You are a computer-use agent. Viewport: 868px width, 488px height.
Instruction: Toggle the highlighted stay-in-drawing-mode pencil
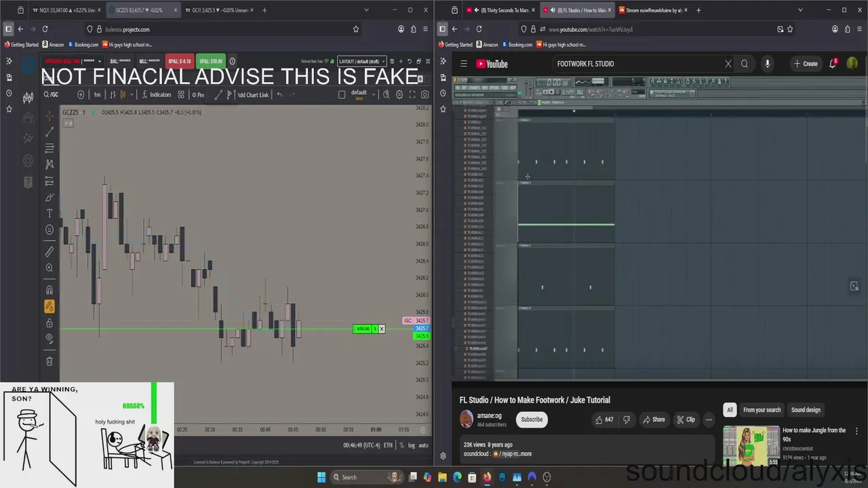[x=50, y=306]
